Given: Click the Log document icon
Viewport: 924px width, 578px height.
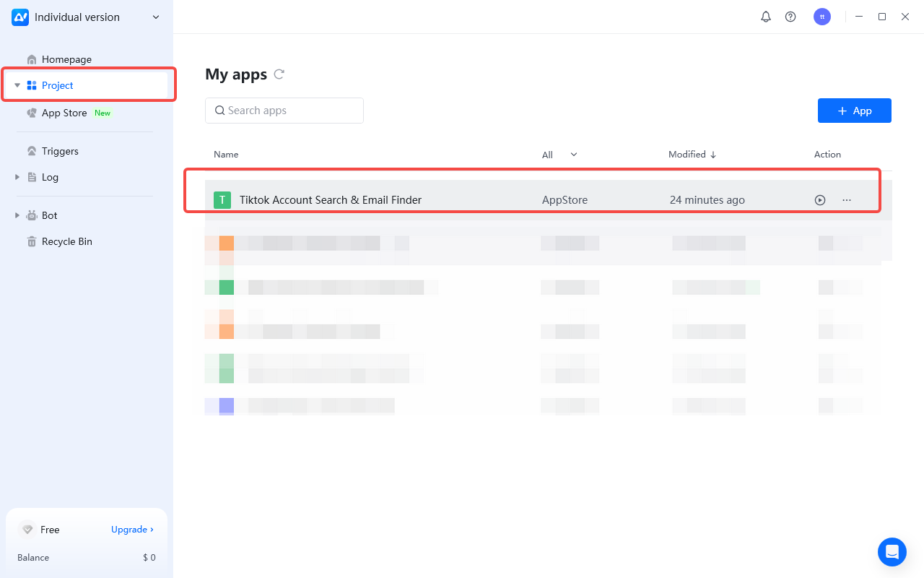Looking at the screenshot, I should (x=32, y=177).
